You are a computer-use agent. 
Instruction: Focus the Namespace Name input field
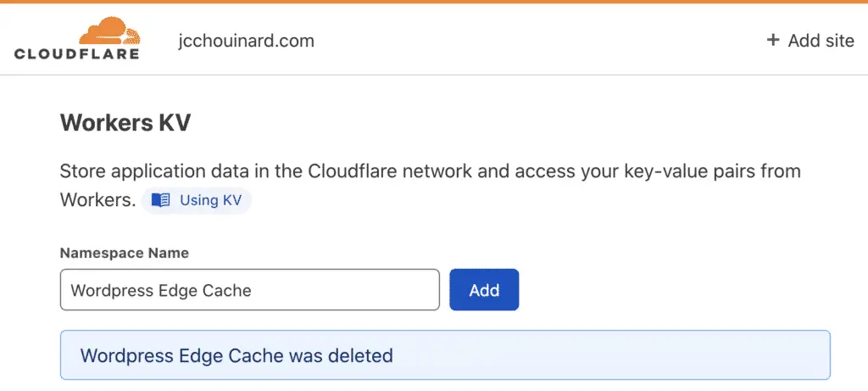click(x=250, y=290)
